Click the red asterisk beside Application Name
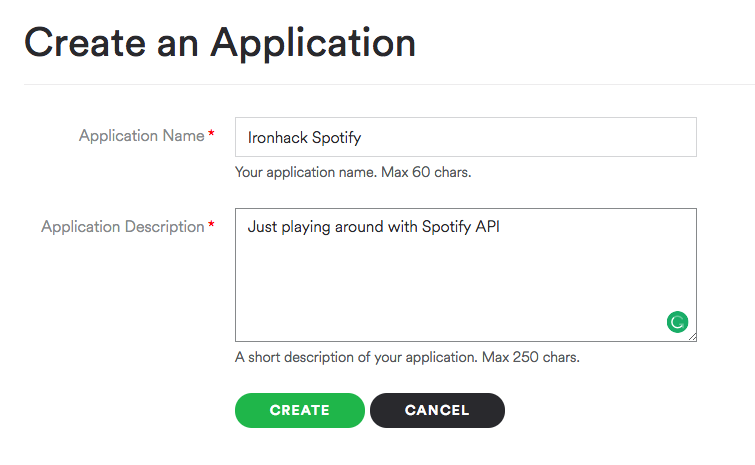Viewport: 755px width, 465px height. point(212,135)
